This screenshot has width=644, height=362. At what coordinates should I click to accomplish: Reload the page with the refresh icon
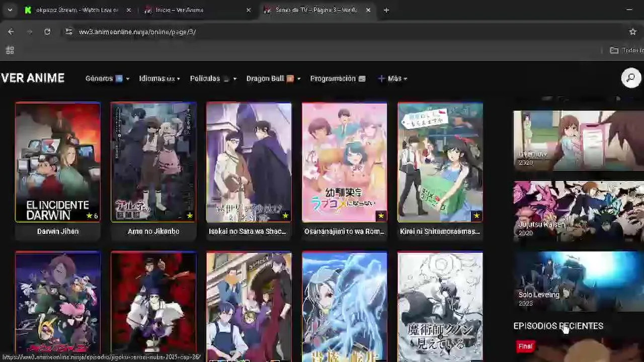coord(47,32)
